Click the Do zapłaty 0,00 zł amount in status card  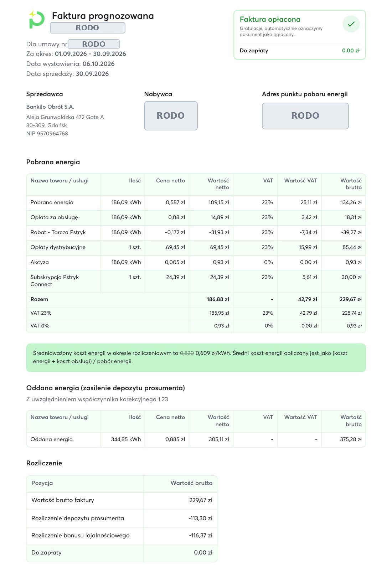pos(351,51)
